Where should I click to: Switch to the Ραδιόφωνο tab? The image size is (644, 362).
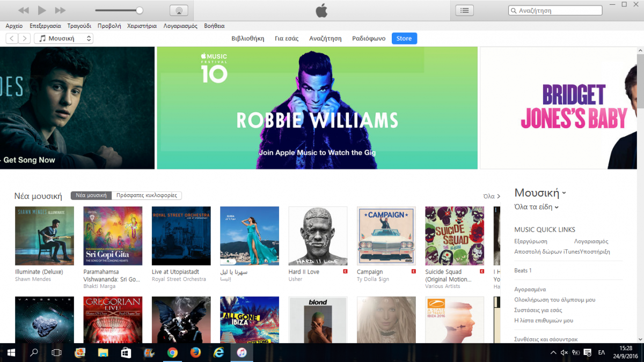(x=369, y=39)
